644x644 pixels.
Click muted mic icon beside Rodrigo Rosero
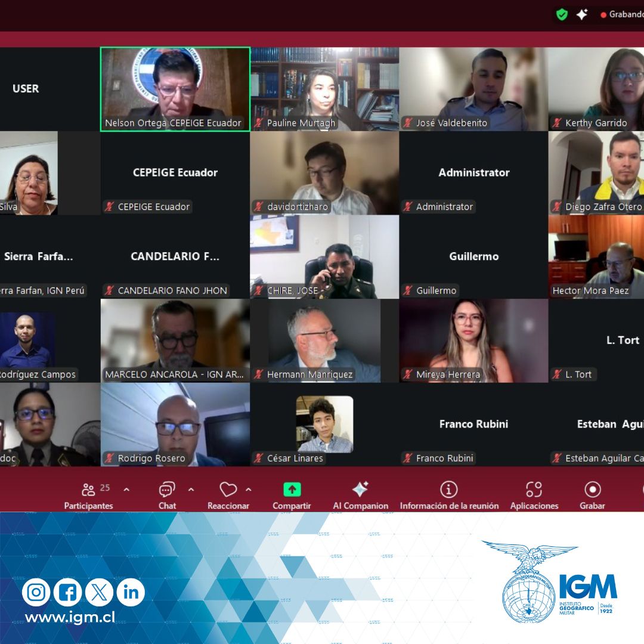click(109, 458)
